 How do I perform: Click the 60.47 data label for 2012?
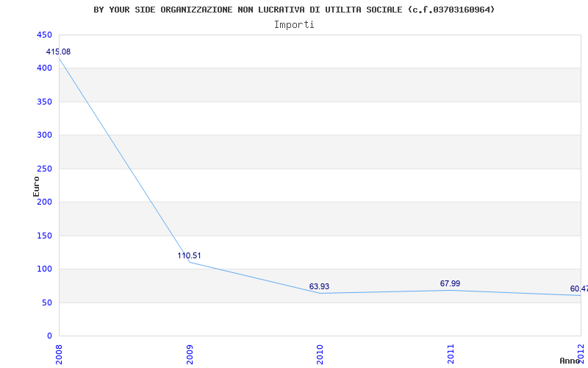(x=578, y=289)
